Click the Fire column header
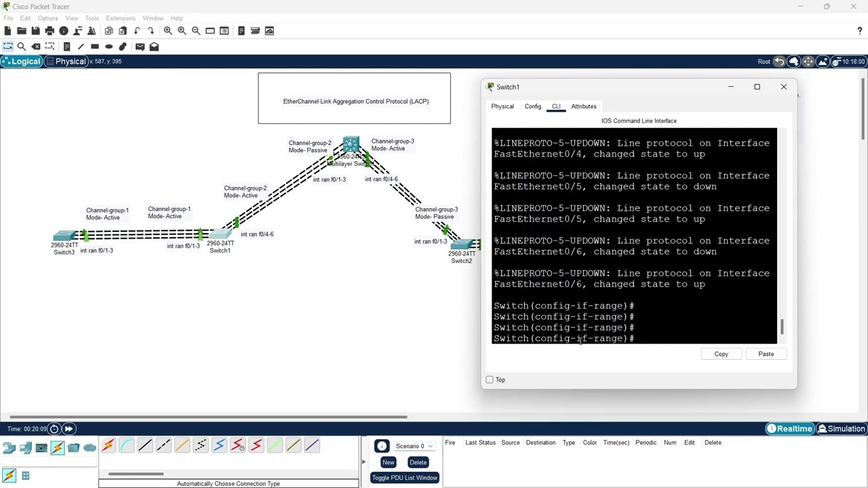 [x=450, y=443]
